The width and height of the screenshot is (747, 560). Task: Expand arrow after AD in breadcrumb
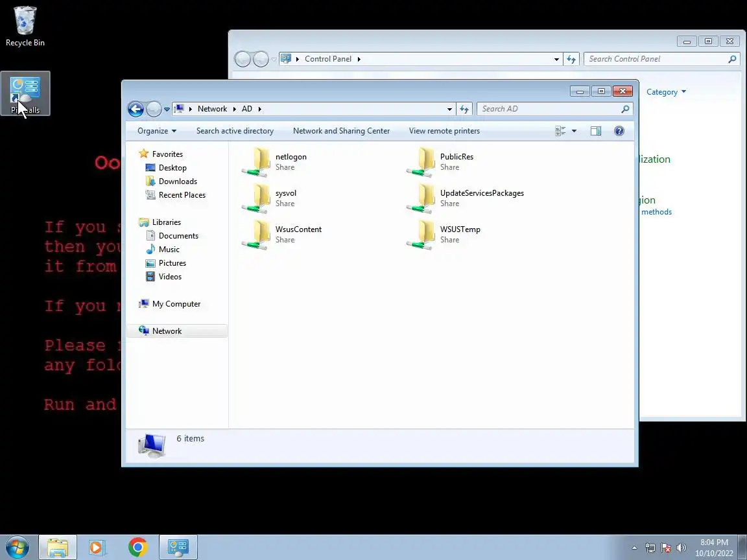pos(259,109)
